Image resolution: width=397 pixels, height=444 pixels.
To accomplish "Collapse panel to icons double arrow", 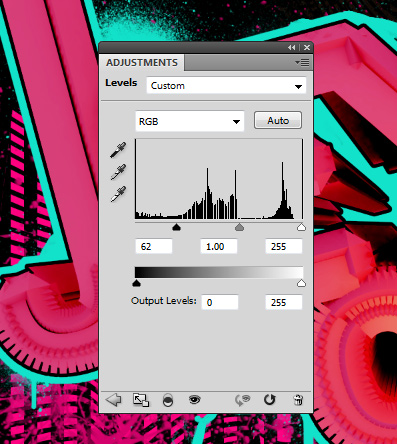I will click(292, 48).
